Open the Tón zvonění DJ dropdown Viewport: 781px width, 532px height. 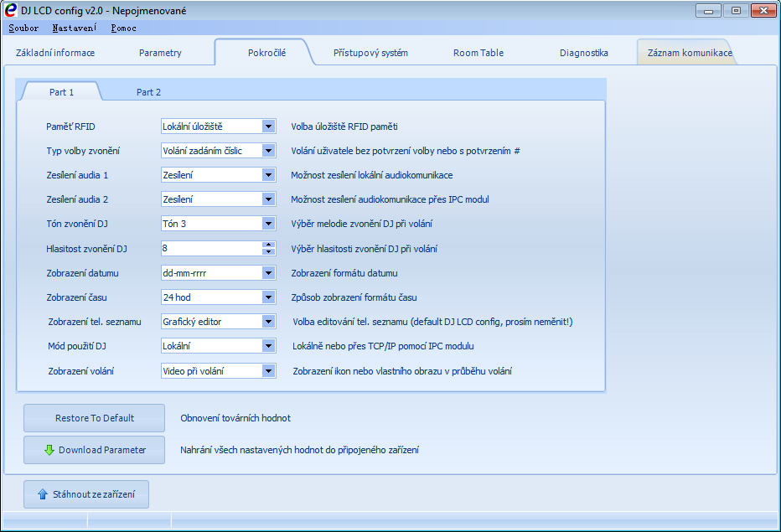tap(268, 224)
